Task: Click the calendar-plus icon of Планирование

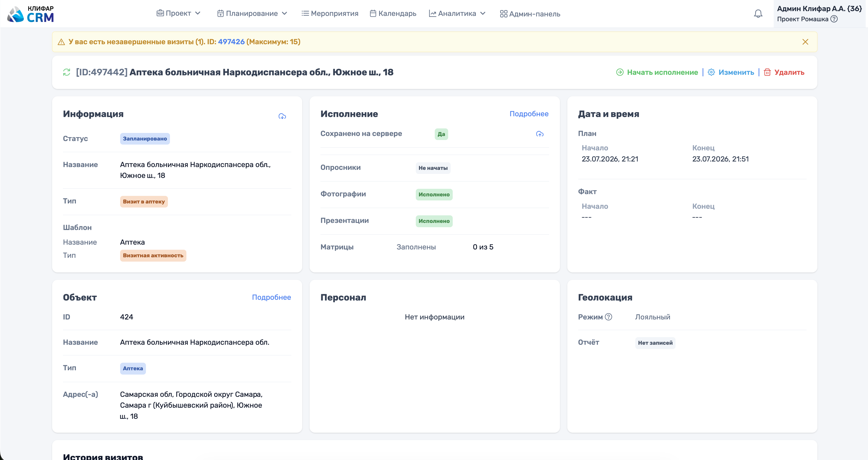Action: coord(221,13)
